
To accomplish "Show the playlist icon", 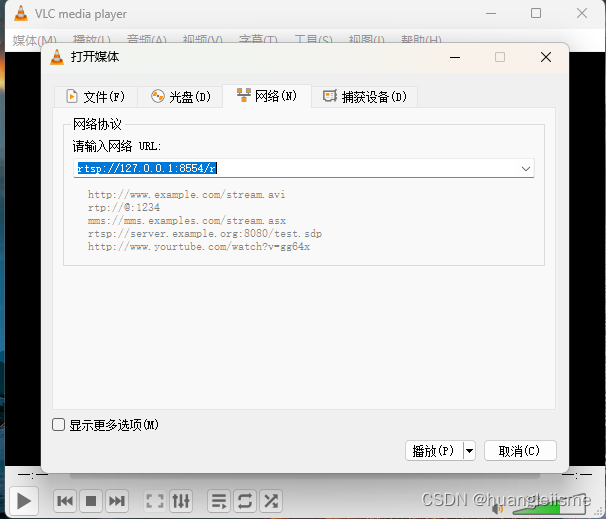I will coord(219,501).
